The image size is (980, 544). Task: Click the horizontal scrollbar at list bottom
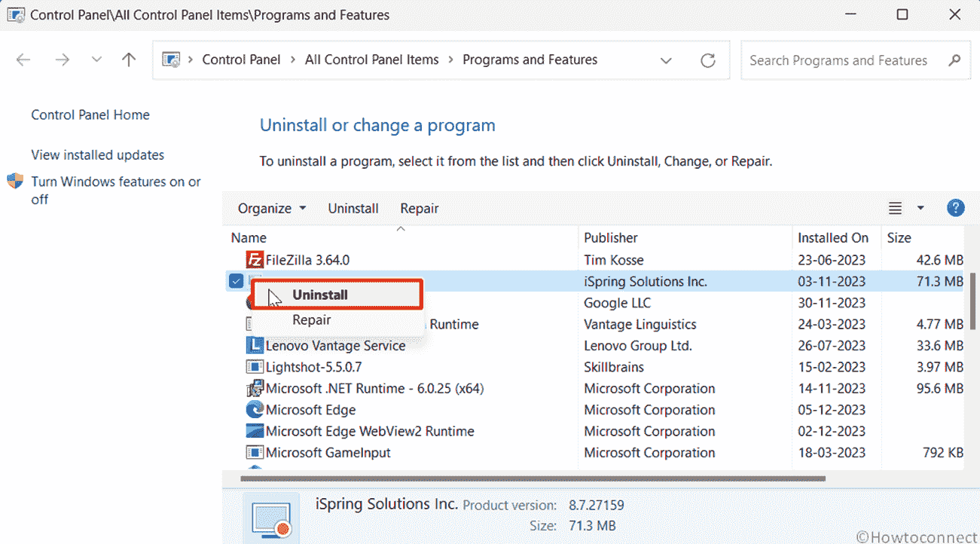point(533,478)
